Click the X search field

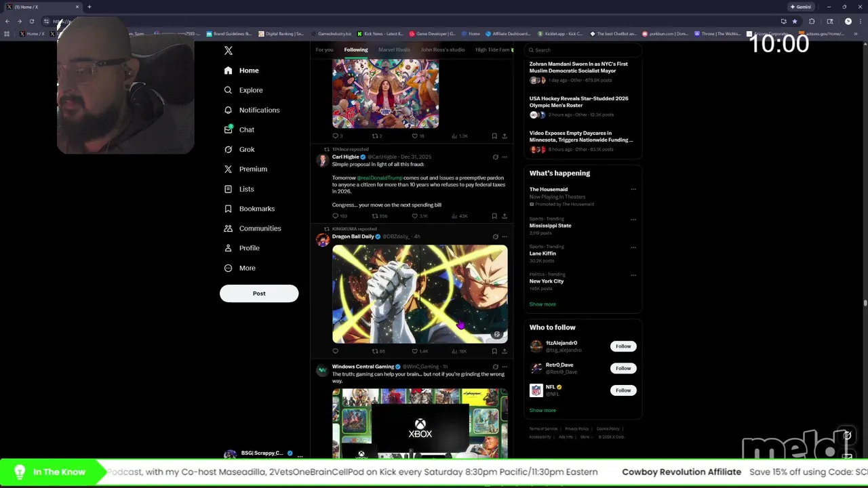tap(583, 49)
